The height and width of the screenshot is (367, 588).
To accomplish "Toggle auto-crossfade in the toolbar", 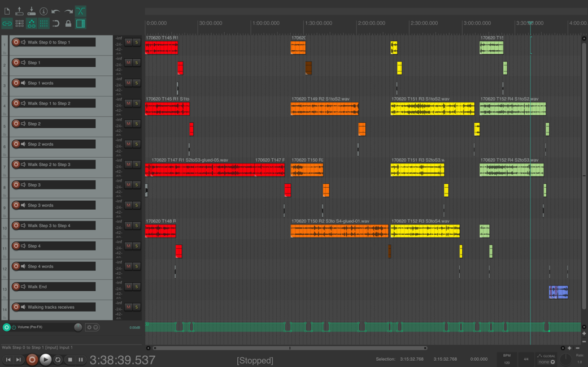I will [x=81, y=11].
